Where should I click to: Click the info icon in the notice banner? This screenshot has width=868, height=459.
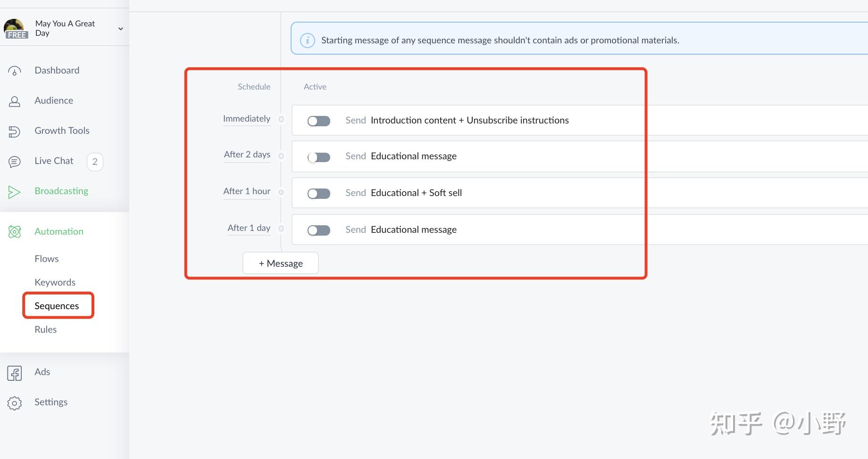[x=308, y=40]
